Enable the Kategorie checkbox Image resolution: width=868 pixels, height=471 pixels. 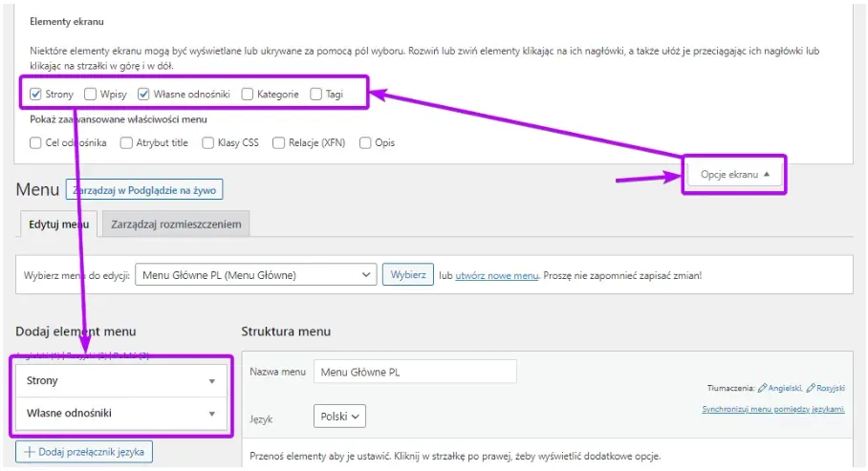click(248, 95)
